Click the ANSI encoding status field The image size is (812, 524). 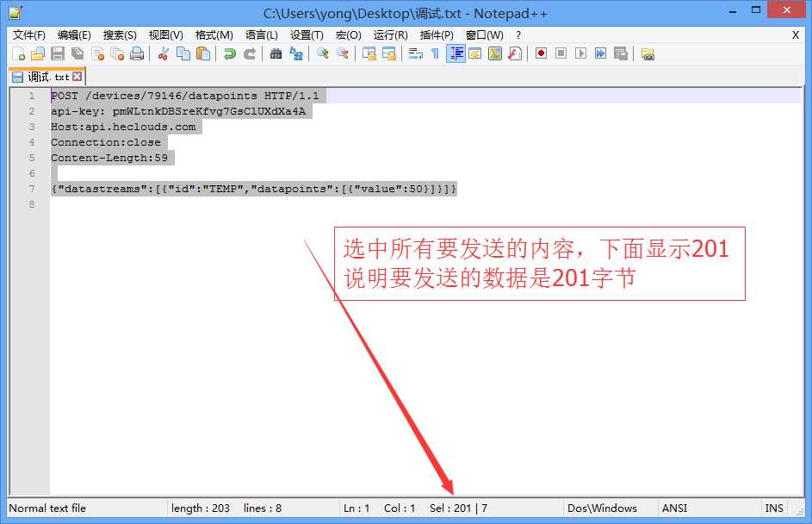674,508
